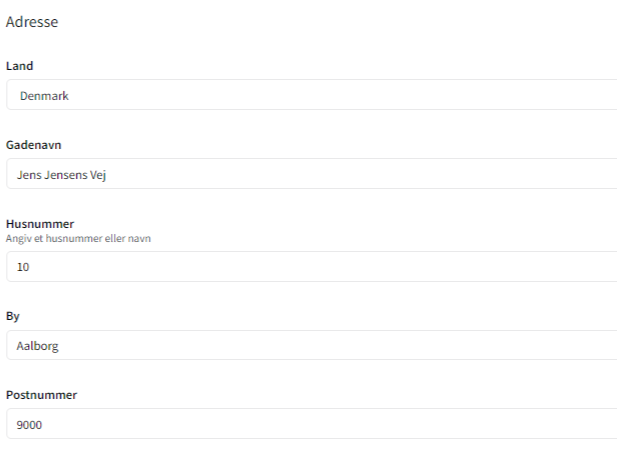
Task: Click the Gadenavn street name field
Action: tap(310, 174)
